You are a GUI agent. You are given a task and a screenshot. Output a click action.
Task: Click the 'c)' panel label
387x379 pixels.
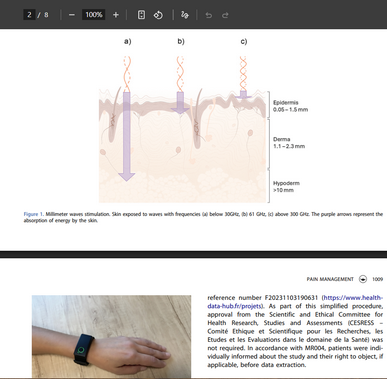tap(244, 41)
